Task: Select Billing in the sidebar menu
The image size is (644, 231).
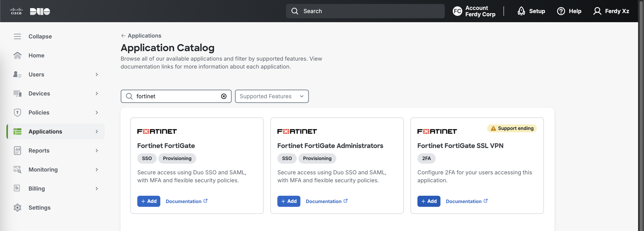Action: point(37,189)
